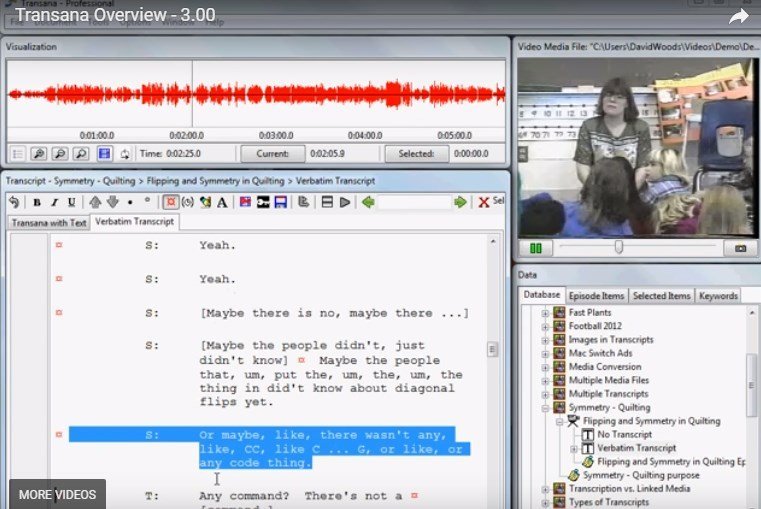
Task: Click waveform near 0:03:00.0 mark
Action: click(276, 94)
